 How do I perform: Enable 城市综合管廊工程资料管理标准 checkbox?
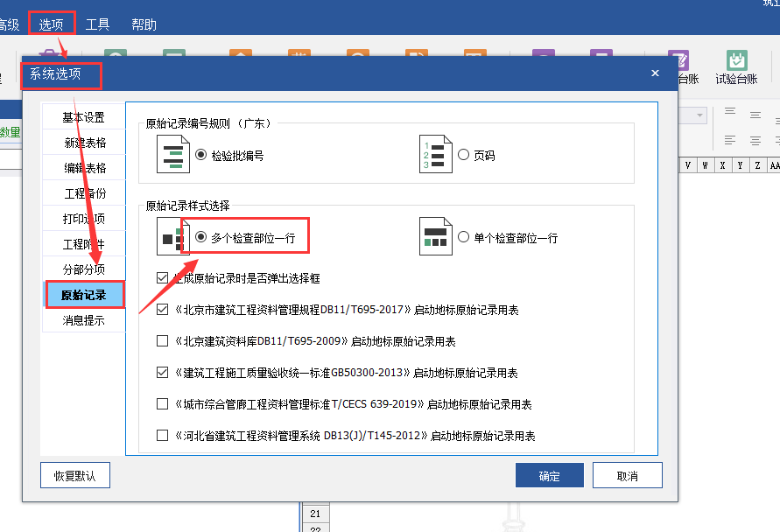[162, 404]
